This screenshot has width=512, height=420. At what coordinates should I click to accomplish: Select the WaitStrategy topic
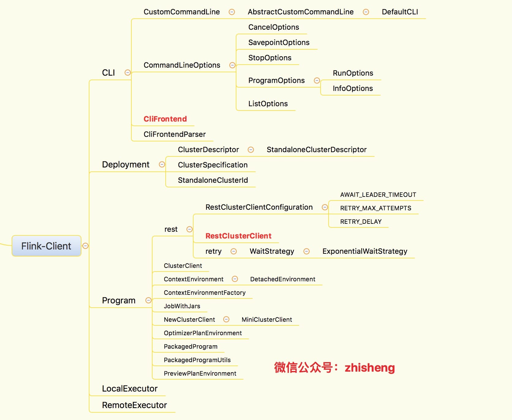coord(272,251)
